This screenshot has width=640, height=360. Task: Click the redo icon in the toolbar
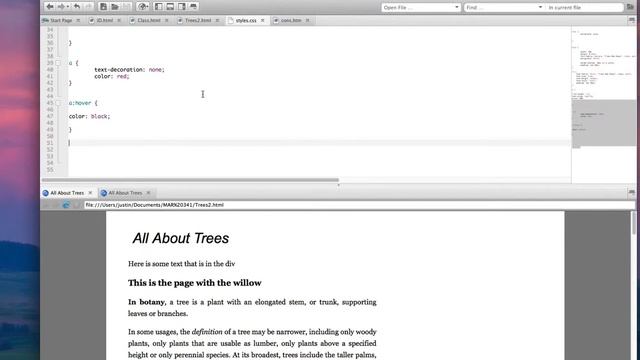(x=89, y=7)
